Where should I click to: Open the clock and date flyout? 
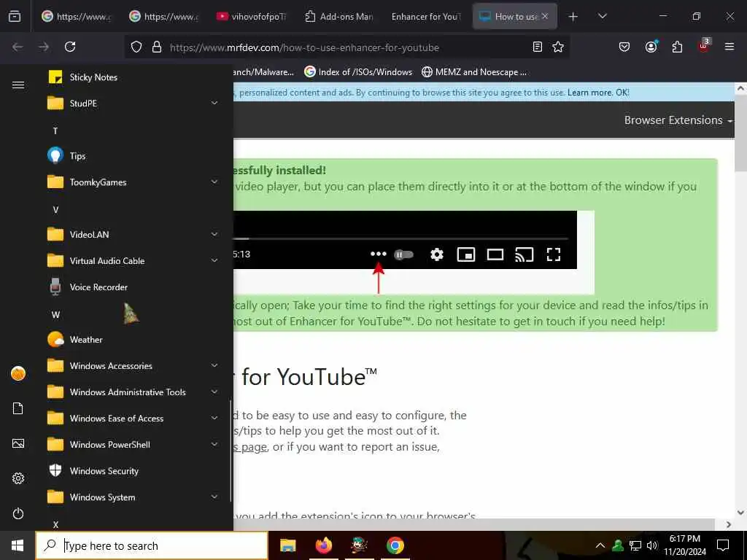pyautogui.click(x=684, y=545)
